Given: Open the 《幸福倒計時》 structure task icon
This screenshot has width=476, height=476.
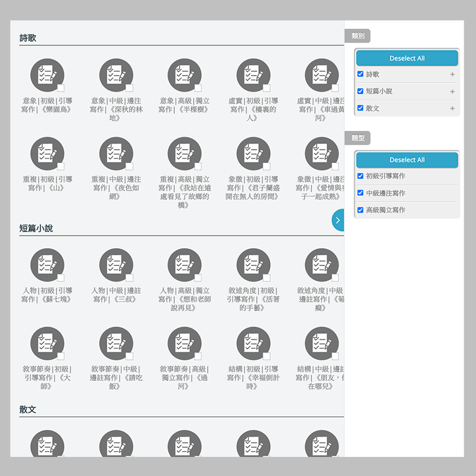Looking at the screenshot, I should tap(253, 343).
